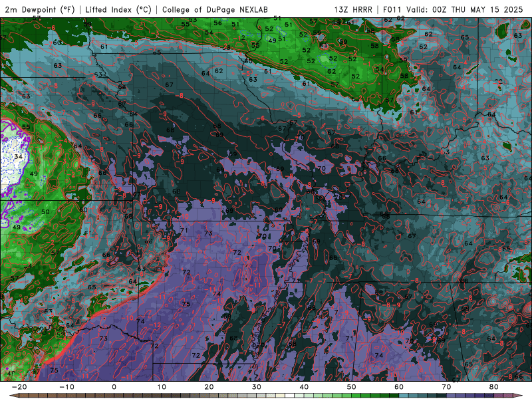Click the 'Lifted Index (°C)' title label

tap(118, 9)
